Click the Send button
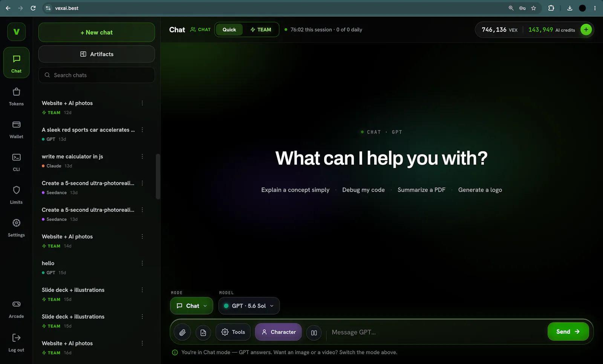This screenshot has width=603, height=364. [568, 332]
